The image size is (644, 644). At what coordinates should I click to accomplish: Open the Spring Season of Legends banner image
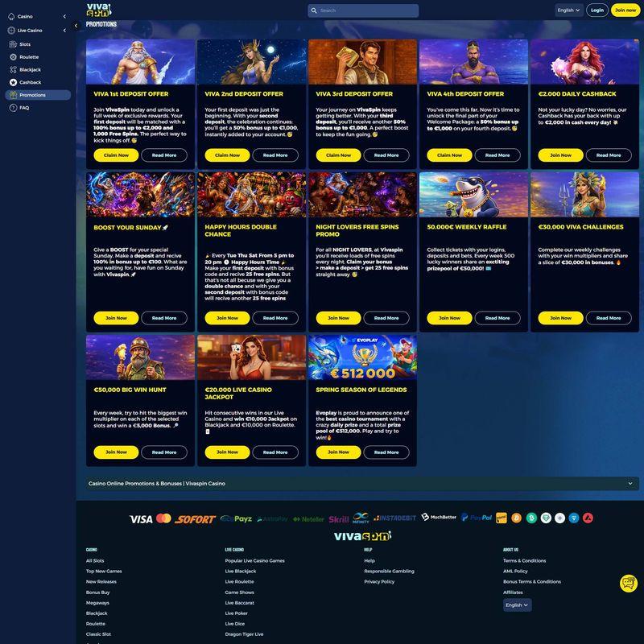click(x=362, y=357)
